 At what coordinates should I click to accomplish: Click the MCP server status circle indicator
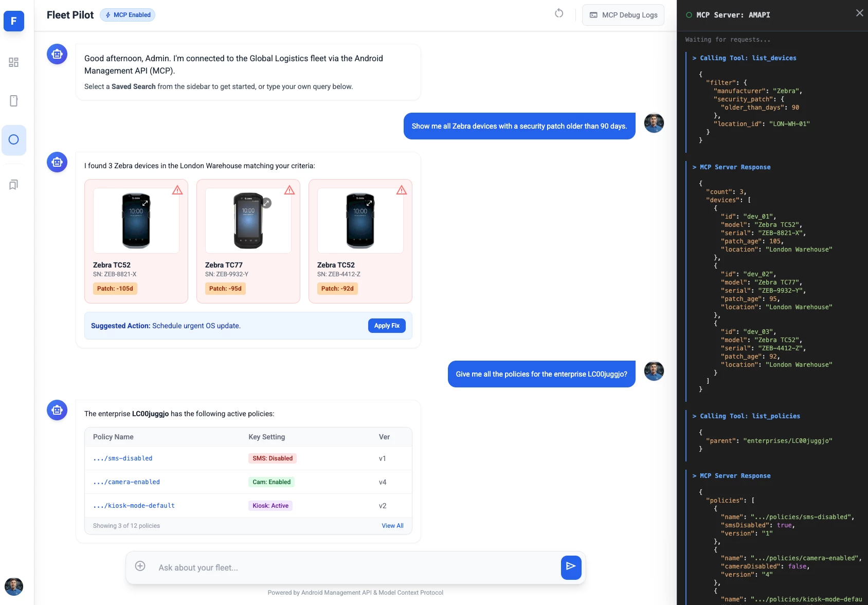[689, 15]
